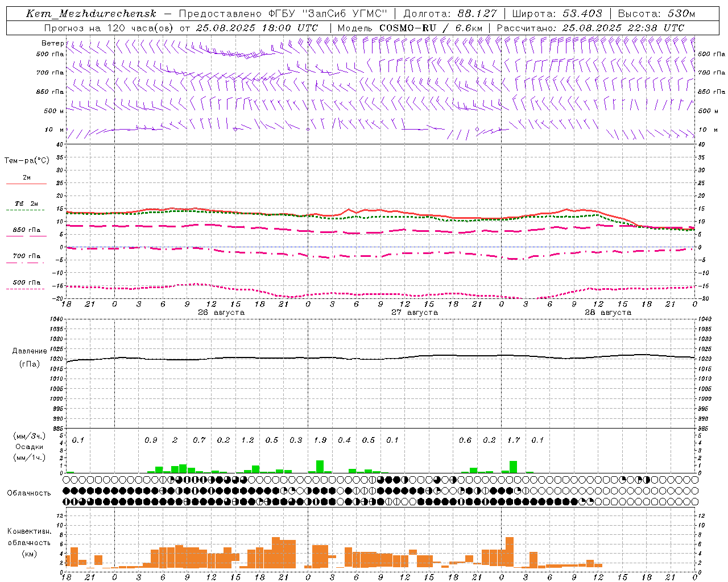728x582 pixels.
Task: Click the 0.4 precipitation amount
Action: click(x=344, y=440)
